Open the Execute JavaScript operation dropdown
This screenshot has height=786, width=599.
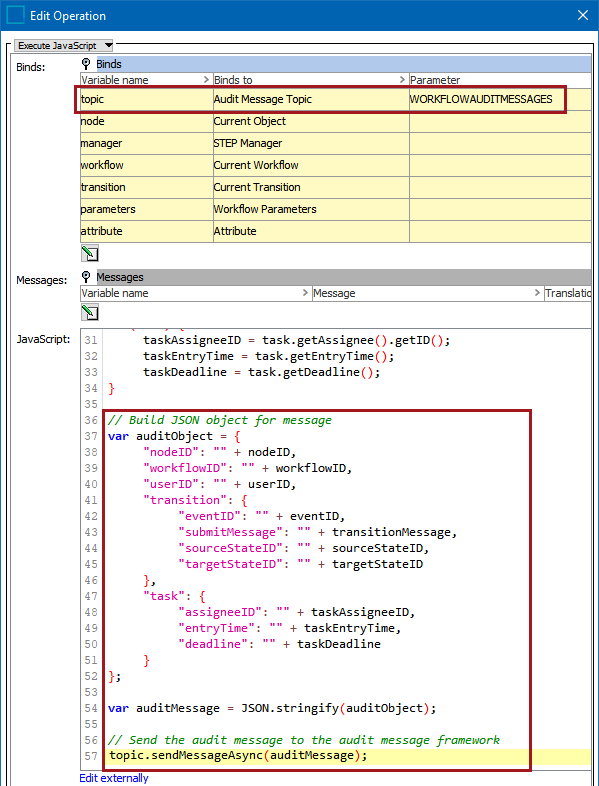pyautogui.click(x=64, y=46)
